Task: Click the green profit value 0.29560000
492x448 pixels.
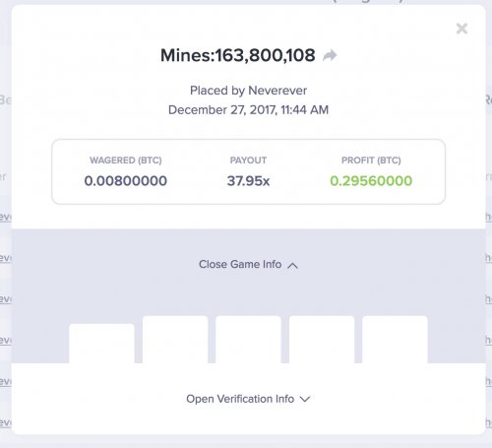Action: pos(371,181)
